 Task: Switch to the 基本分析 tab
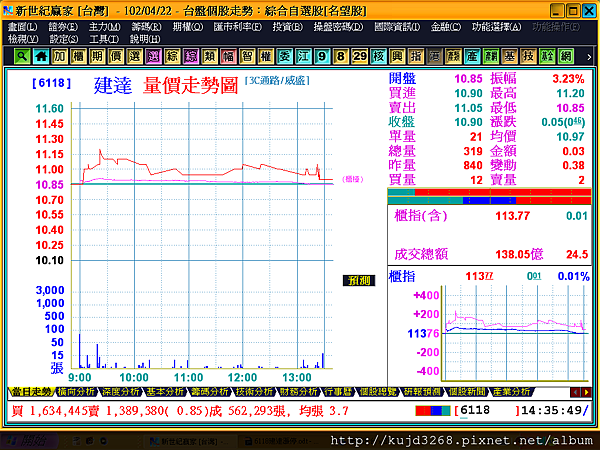coord(165,392)
